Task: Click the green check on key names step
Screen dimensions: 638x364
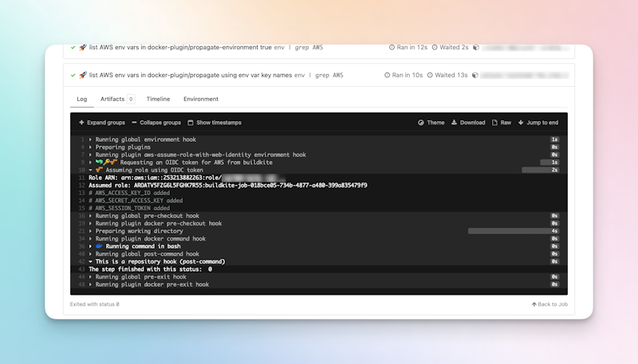Action: tap(73, 75)
